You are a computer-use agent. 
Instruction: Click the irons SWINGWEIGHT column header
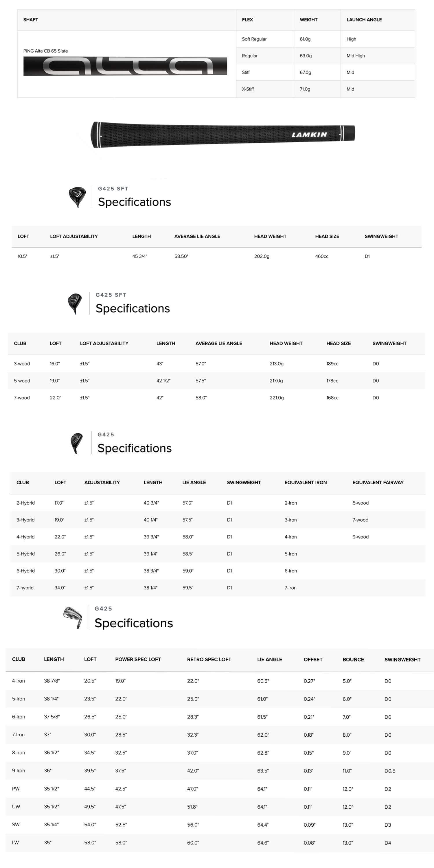(402, 659)
